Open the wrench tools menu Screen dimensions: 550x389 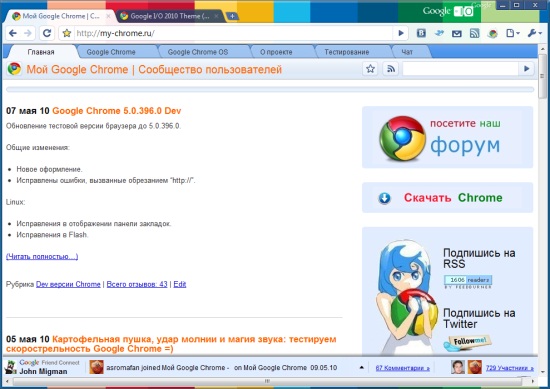[535, 33]
